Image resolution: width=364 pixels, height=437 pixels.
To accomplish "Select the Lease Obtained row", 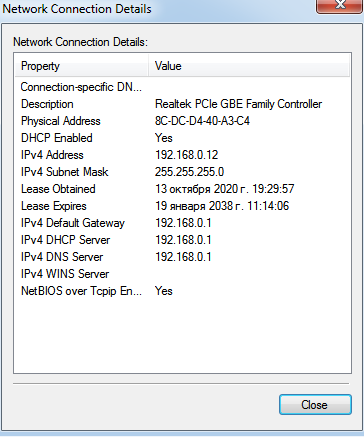I will pos(182,189).
